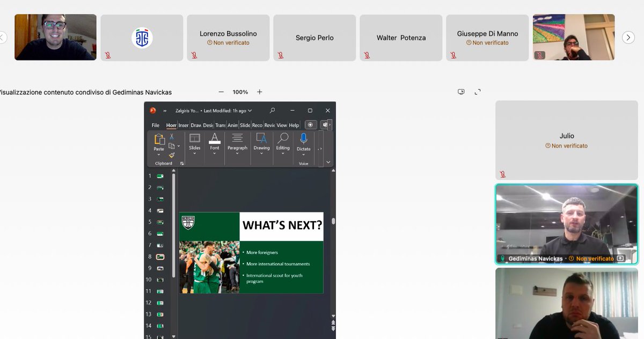Click the WHAT'S NEXT? slide title
The height and width of the screenshot is (339, 644).
point(282,225)
